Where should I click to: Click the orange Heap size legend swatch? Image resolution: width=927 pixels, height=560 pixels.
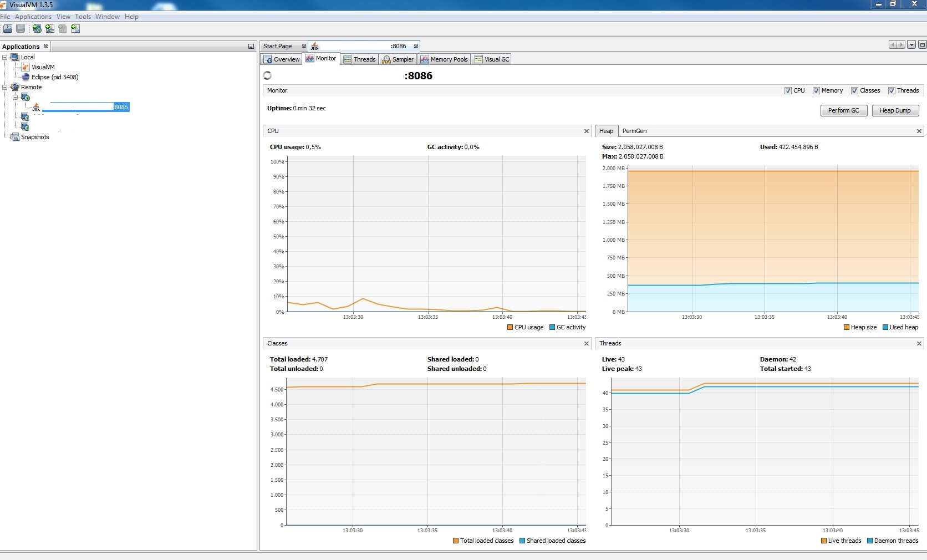tap(847, 327)
